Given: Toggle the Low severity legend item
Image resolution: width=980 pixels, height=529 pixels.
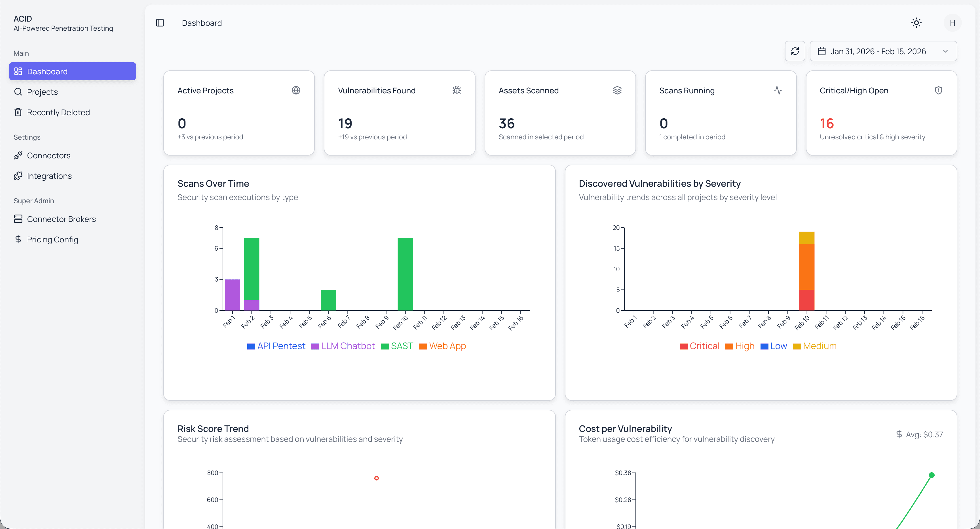Looking at the screenshot, I should click(x=774, y=346).
